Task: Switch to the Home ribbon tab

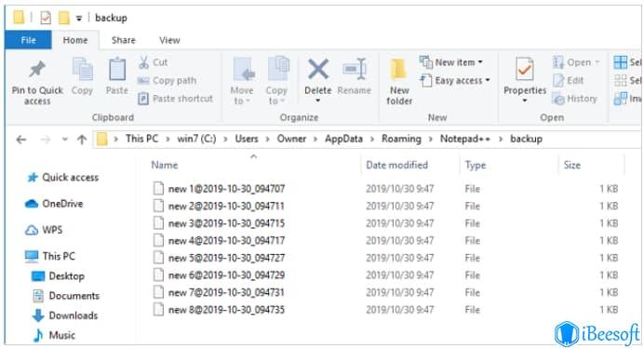Action: pos(75,40)
